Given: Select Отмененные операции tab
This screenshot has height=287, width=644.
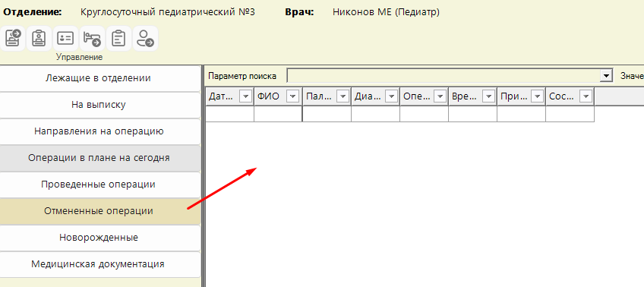Looking at the screenshot, I should (x=100, y=211).
